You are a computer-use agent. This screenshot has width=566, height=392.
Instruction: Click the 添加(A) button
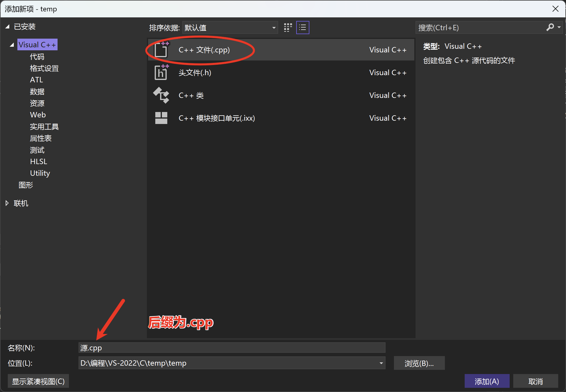[x=487, y=381]
